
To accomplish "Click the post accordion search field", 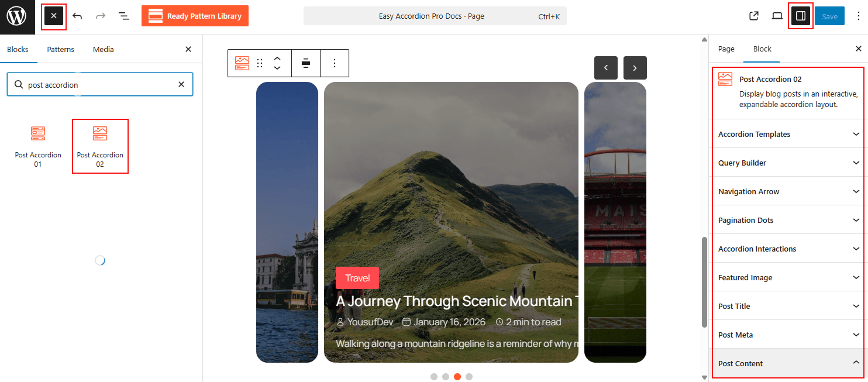I will pyautogui.click(x=99, y=85).
